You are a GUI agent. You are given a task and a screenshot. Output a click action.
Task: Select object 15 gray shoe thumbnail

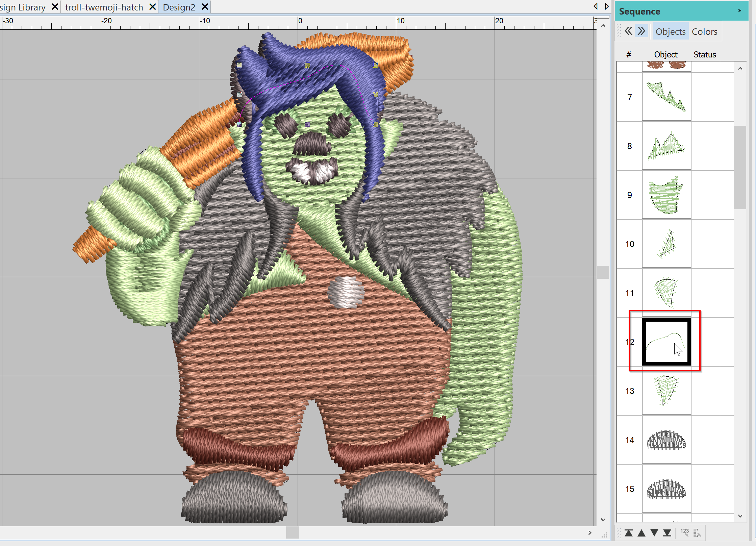(x=666, y=489)
